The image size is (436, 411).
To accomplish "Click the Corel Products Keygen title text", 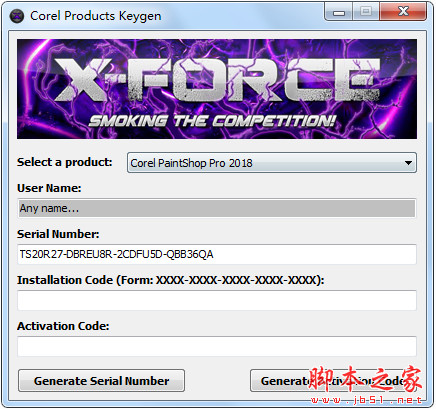I will click(96, 16).
